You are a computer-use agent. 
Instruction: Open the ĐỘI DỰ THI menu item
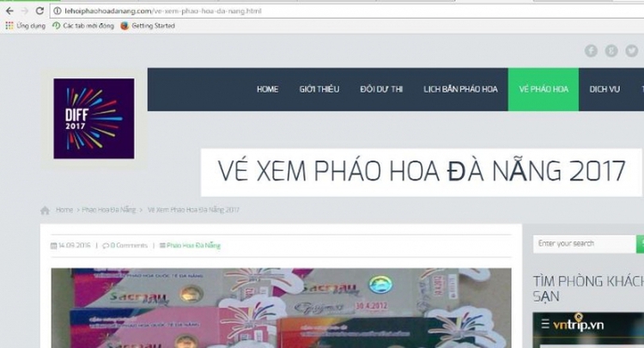point(381,89)
